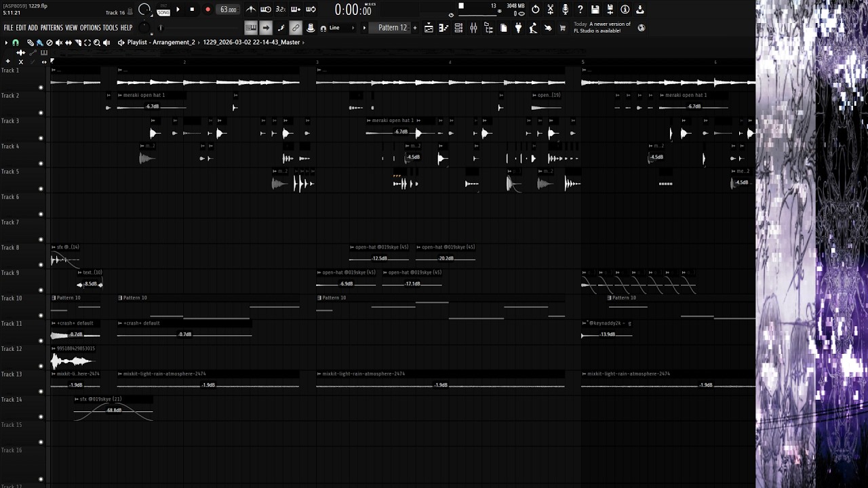Open the HELP menu
Screen dimensions: 868x488
(x=126, y=28)
